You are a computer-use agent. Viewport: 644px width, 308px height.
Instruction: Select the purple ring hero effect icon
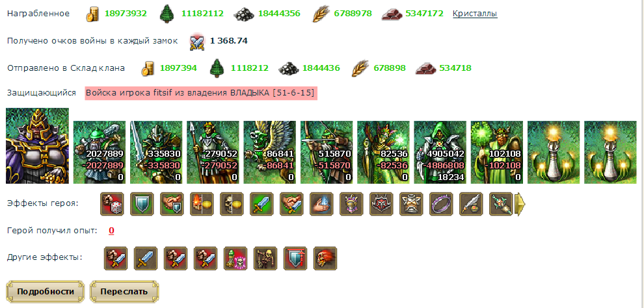pyautogui.click(x=441, y=204)
